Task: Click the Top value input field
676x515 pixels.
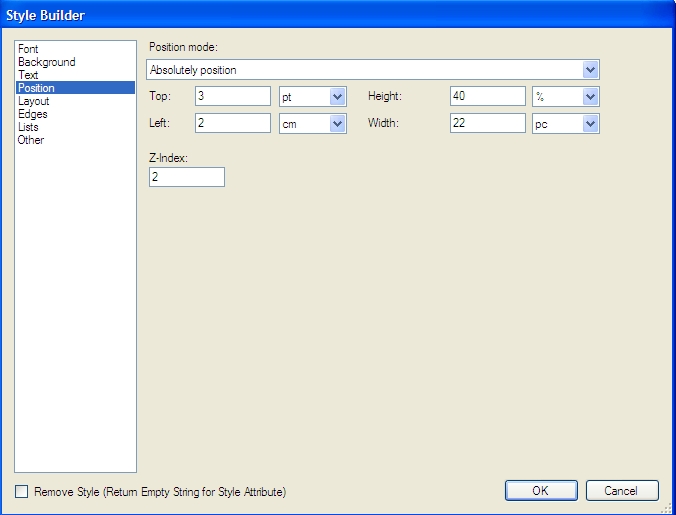Action: 232,96
